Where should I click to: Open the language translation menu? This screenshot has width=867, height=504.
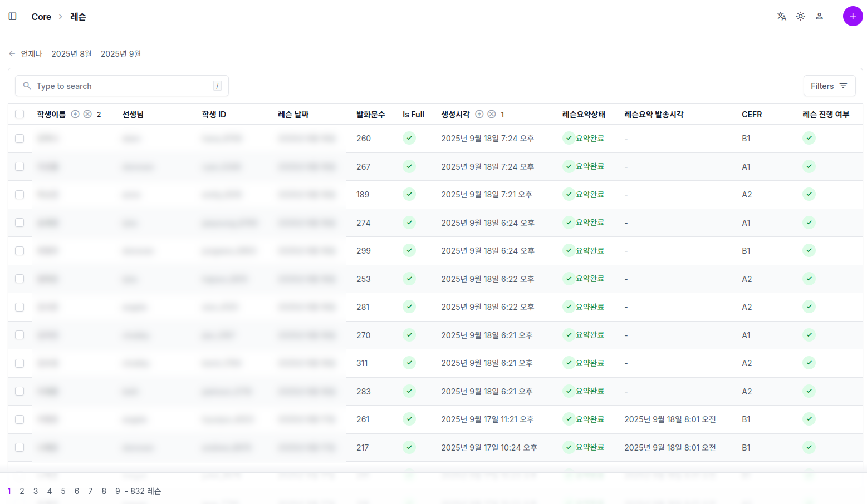click(x=781, y=17)
